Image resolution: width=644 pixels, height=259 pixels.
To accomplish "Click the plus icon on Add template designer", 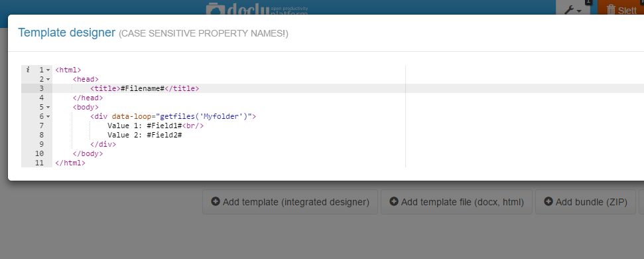I will (215, 201).
